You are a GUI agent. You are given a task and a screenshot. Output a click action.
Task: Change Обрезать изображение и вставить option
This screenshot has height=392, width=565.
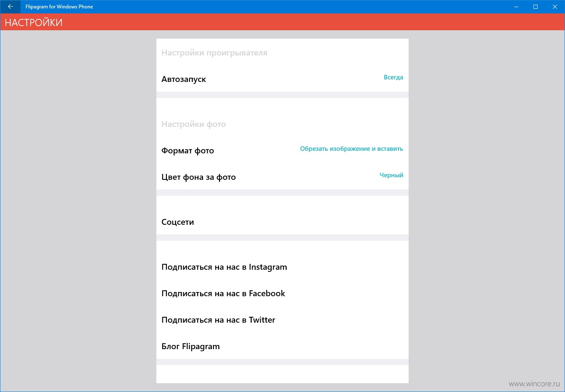(x=351, y=149)
